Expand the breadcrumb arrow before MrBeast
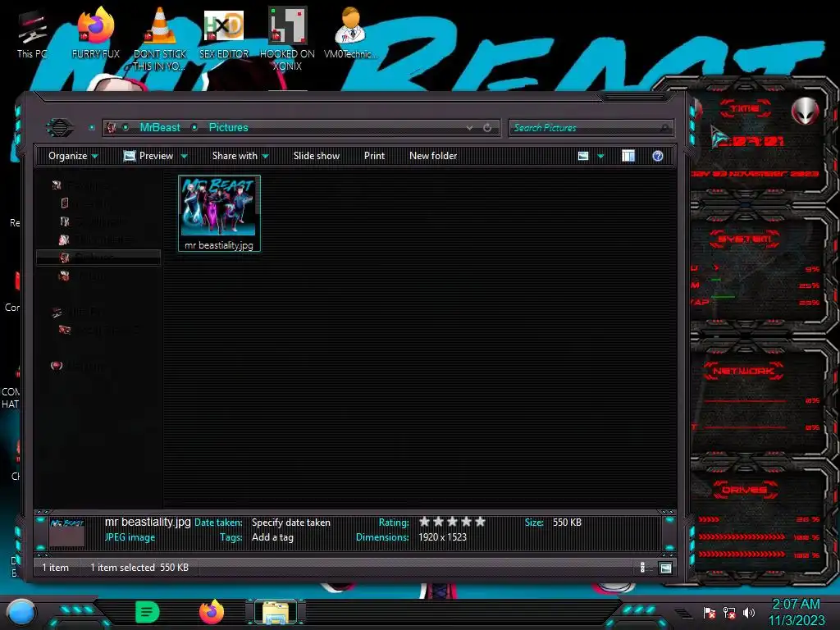The height and width of the screenshot is (630, 840). tap(126, 127)
